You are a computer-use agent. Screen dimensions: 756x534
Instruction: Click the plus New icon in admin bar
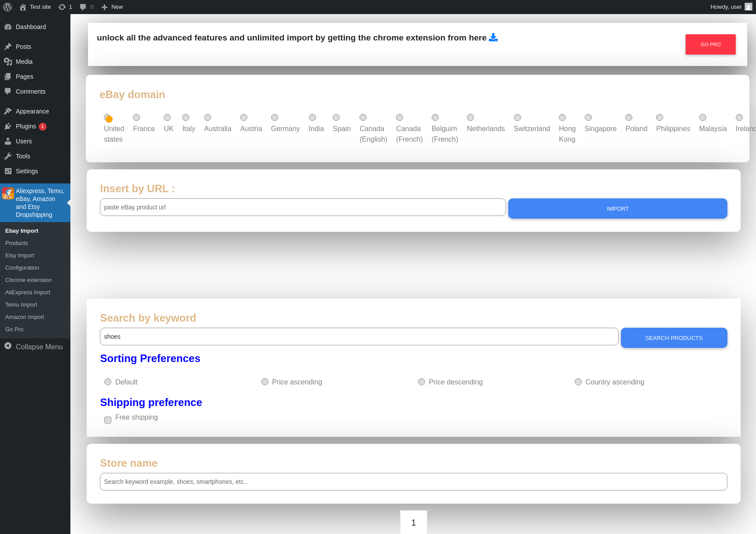[104, 7]
